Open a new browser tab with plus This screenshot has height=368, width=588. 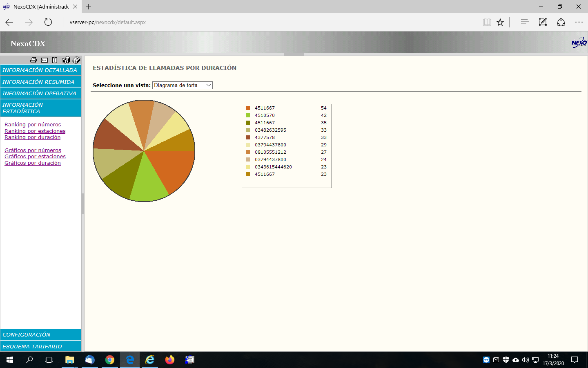pos(89,7)
